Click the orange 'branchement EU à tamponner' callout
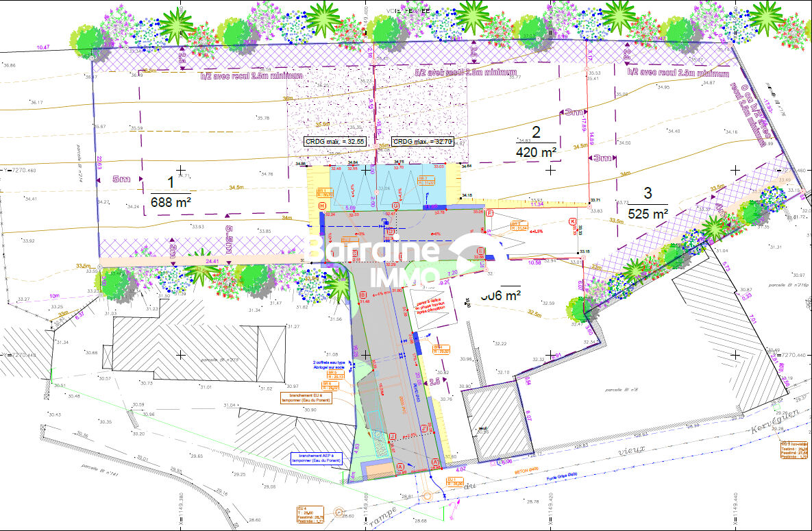Image resolution: width=812 pixels, height=531 pixels. (310, 398)
